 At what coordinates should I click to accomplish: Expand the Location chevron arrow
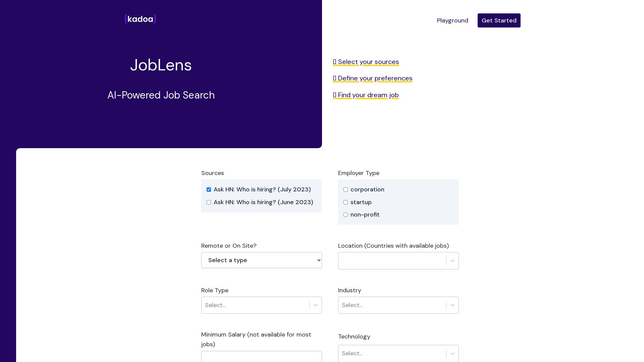point(452,261)
